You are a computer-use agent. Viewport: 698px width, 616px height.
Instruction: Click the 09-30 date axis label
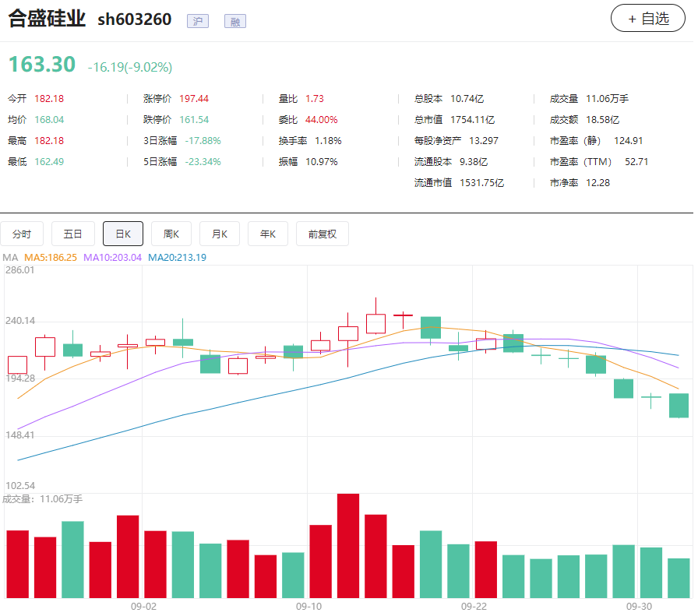(x=639, y=606)
